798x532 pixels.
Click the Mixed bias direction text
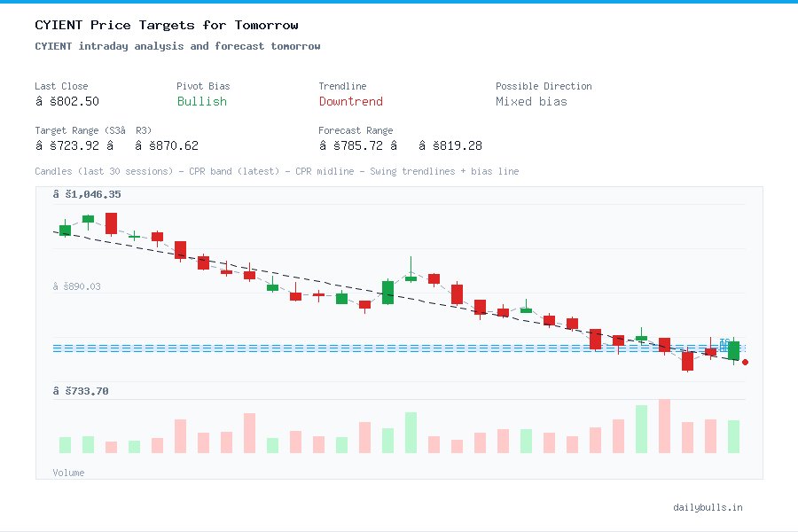(530, 101)
